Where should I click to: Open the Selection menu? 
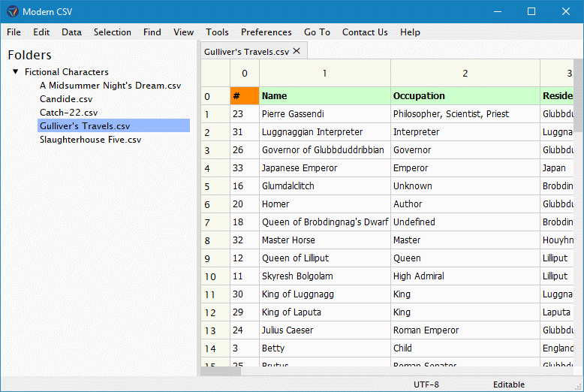point(113,32)
